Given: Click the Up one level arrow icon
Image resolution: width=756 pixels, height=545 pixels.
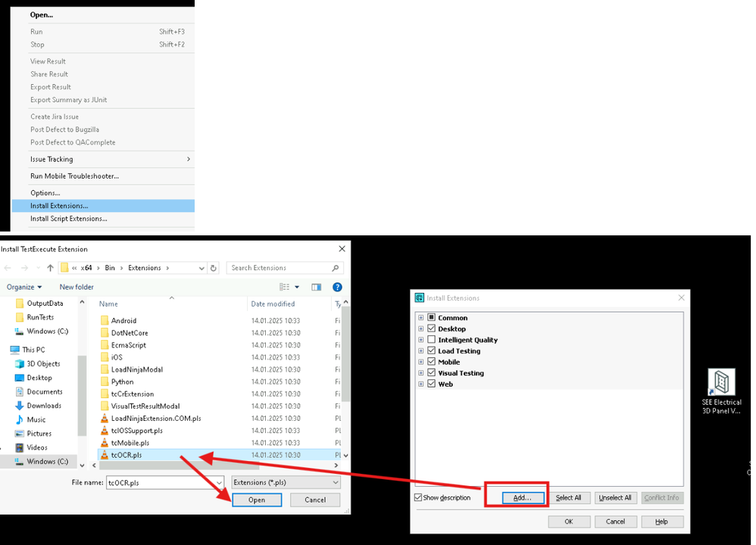Looking at the screenshot, I should 50,268.
